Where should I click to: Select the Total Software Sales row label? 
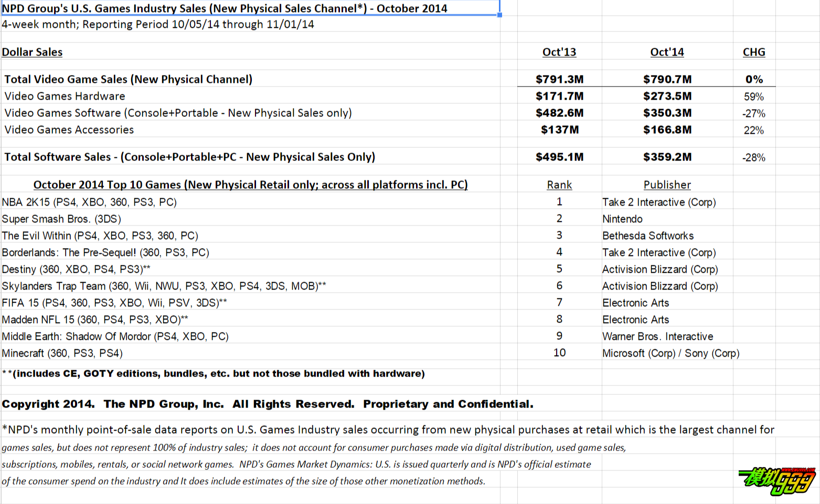pos(189,157)
